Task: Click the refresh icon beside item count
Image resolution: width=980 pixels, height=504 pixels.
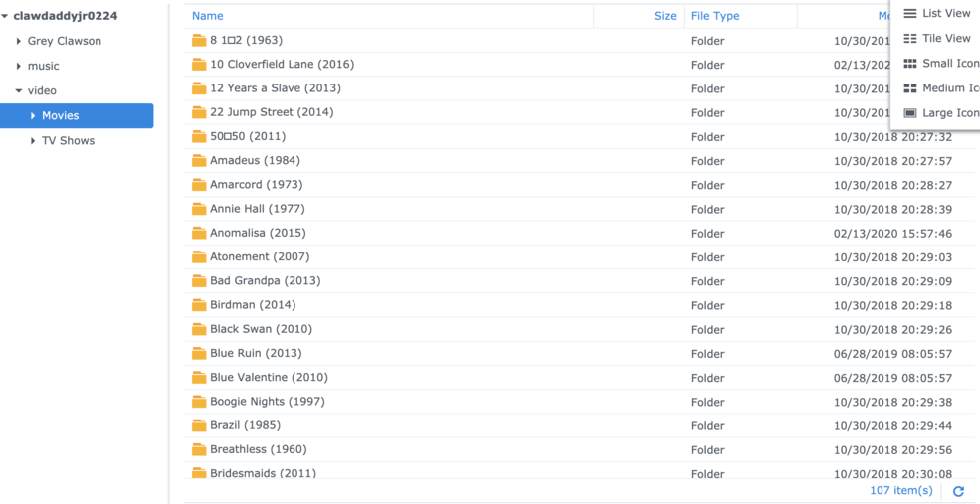Action: click(958, 491)
